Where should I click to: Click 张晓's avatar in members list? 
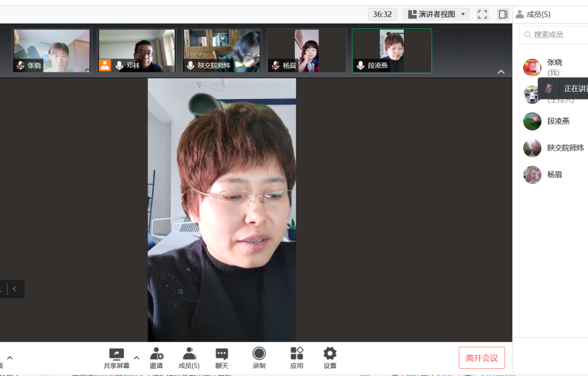click(x=532, y=67)
